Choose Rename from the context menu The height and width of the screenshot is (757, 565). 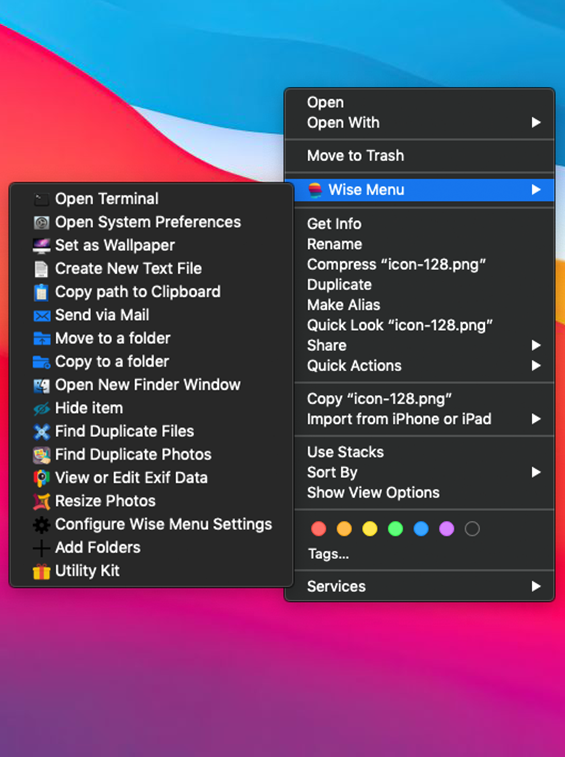point(419,244)
